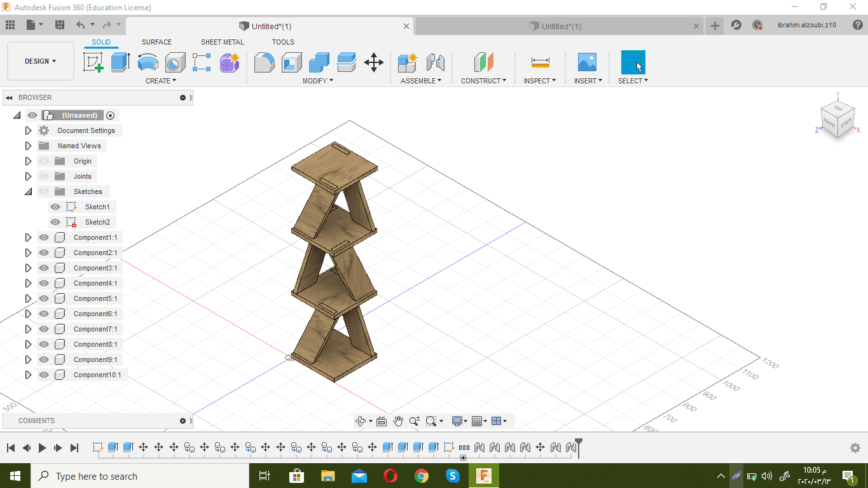
Task: Open Opera from the taskbar
Action: point(390,476)
